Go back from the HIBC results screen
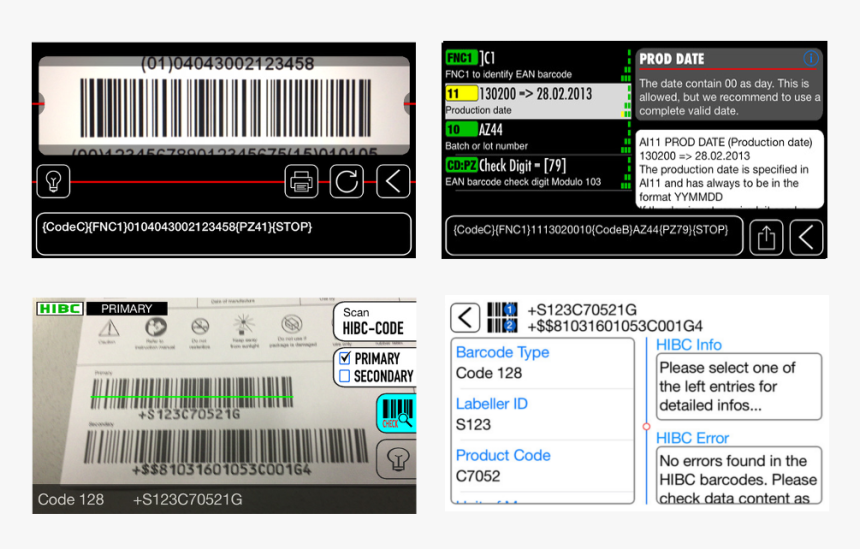Viewport: 860px width, 549px height. (x=465, y=318)
